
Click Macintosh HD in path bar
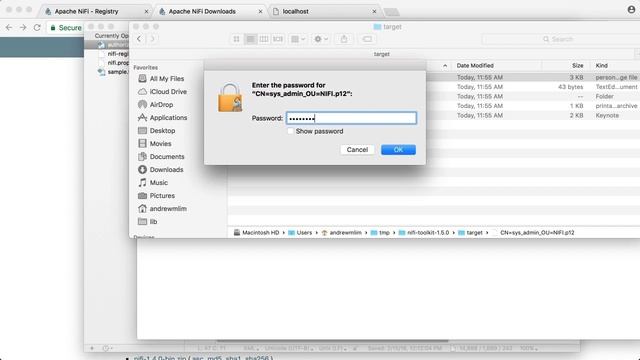256,233
